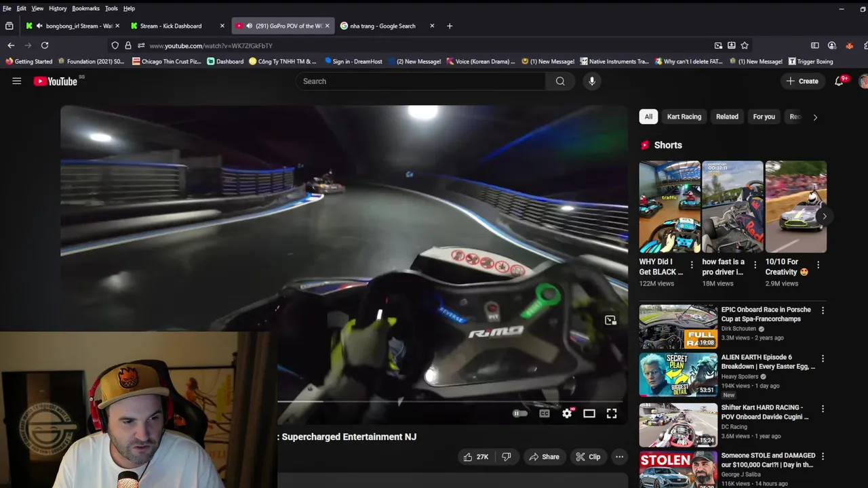The image size is (868, 488).
Task: Select the For you filter chip
Action: pyautogui.click(x=764, y=117)
